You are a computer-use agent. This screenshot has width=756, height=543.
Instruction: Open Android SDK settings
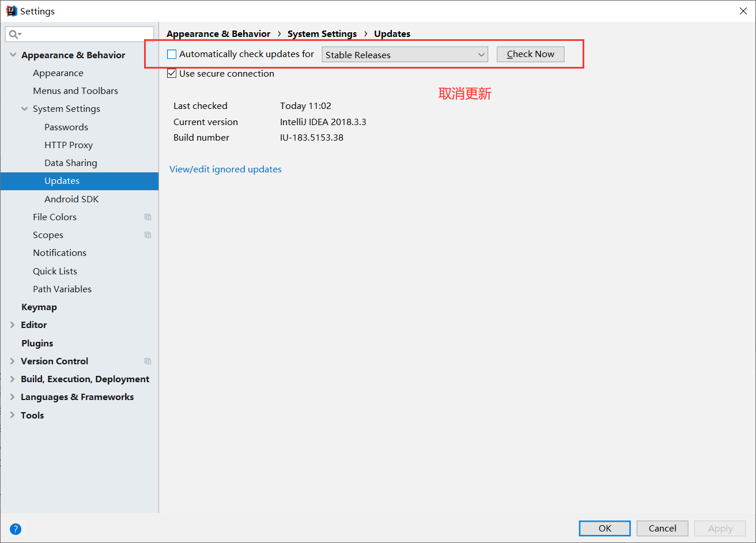(71, 199)
